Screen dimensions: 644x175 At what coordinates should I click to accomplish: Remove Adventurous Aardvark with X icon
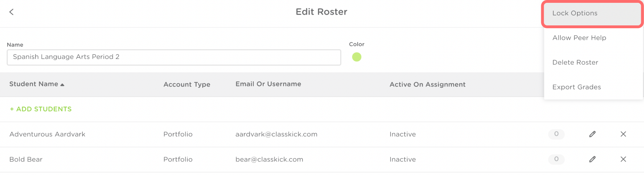tap(623, 134)
